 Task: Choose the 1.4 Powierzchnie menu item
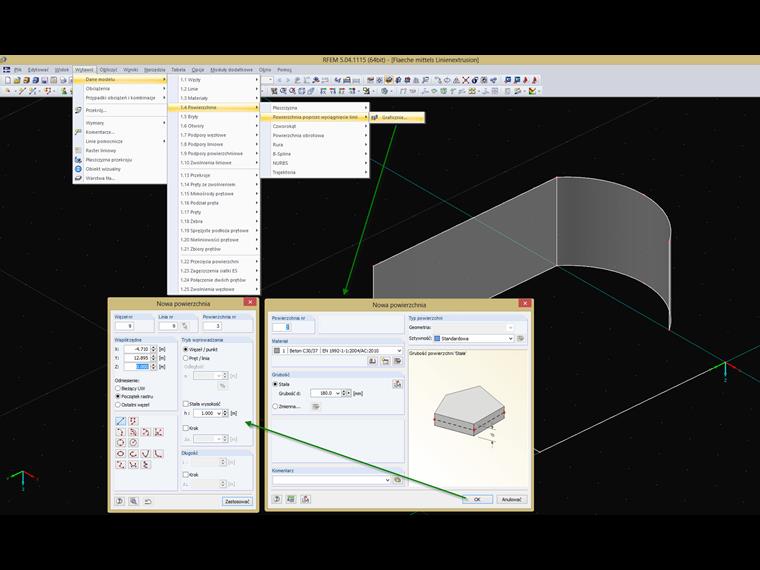point(214,108)
